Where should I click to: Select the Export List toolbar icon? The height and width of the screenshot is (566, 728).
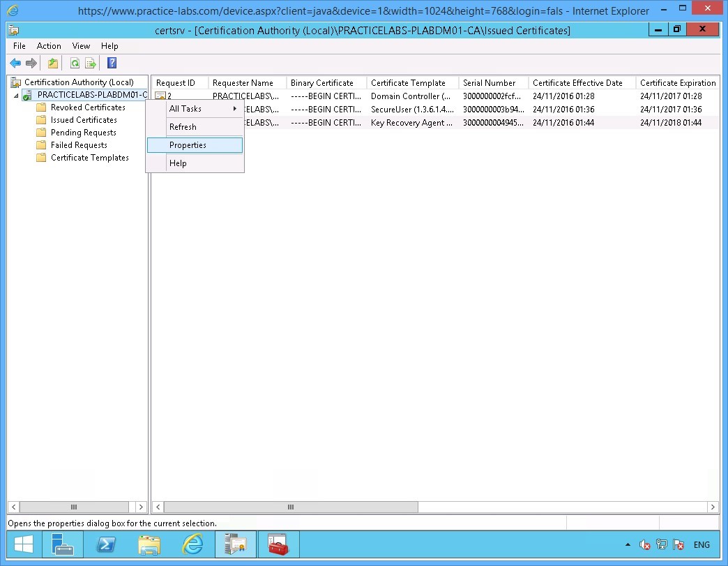[91, 63]
